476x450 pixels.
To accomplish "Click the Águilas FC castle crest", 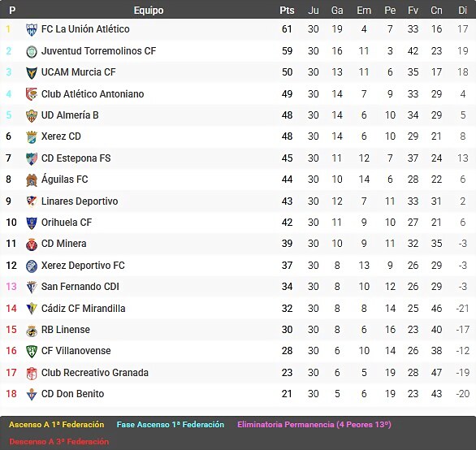I will click(32, 180).
